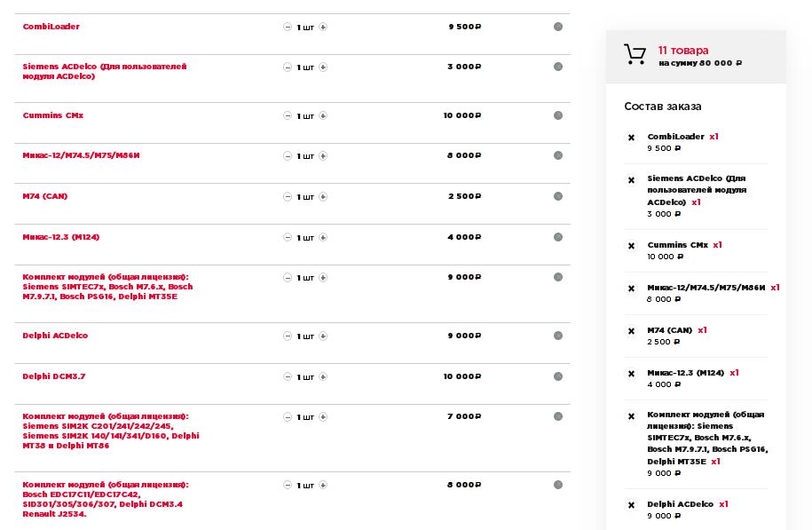Image resolution: width=812 pixels, height=530 pixels.
Task: Click the gray circle in M74 (CAN) row
Action: pyautogui.click(x=557, y=196)
